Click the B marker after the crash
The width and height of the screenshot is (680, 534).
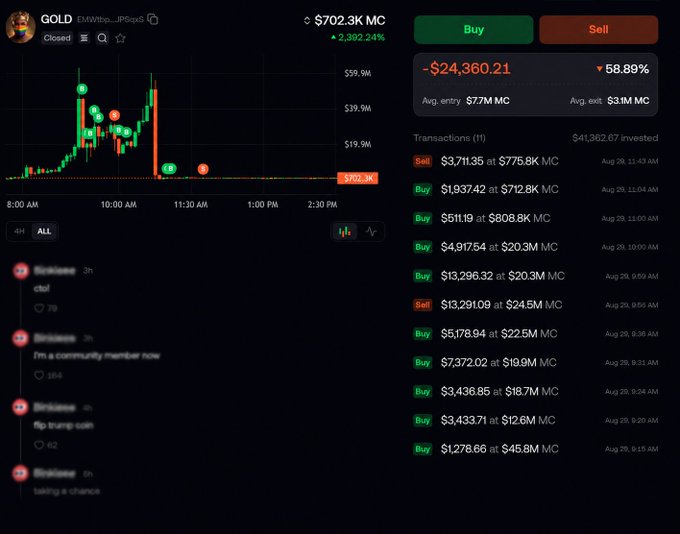tap(169, 168)
